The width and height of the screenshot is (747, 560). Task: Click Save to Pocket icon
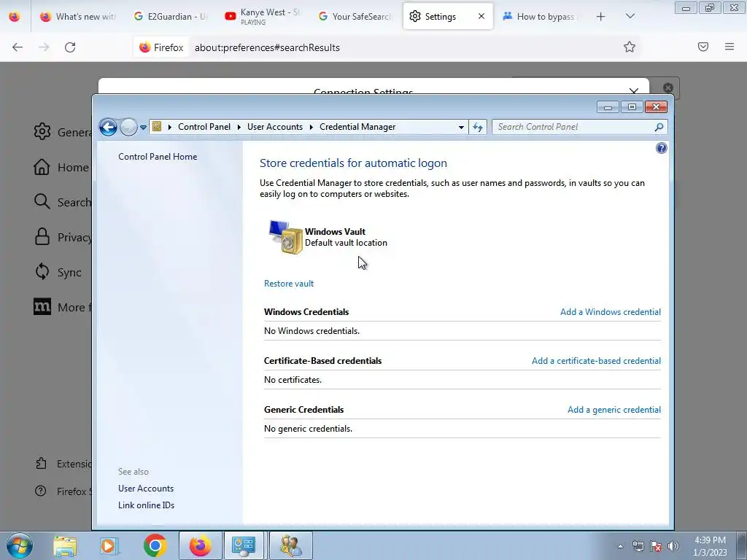[703, 47]
